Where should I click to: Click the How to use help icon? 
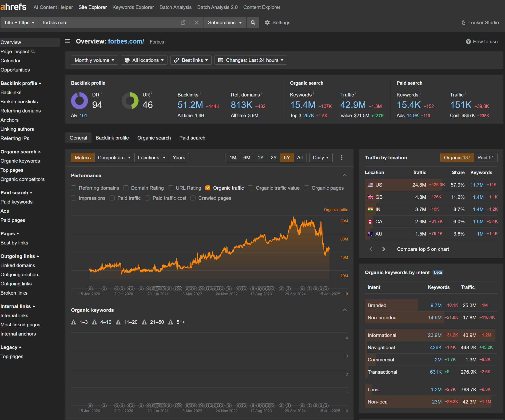click(x=468, y=42)
